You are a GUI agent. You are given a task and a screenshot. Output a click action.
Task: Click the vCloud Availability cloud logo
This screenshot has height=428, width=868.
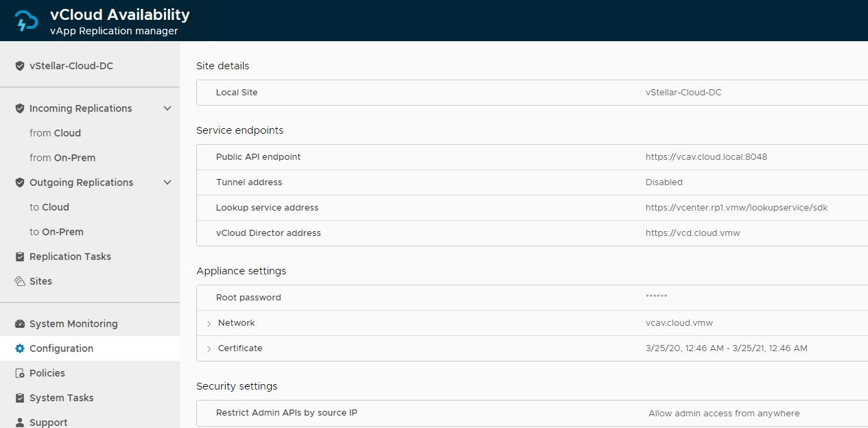pos(27,21)
